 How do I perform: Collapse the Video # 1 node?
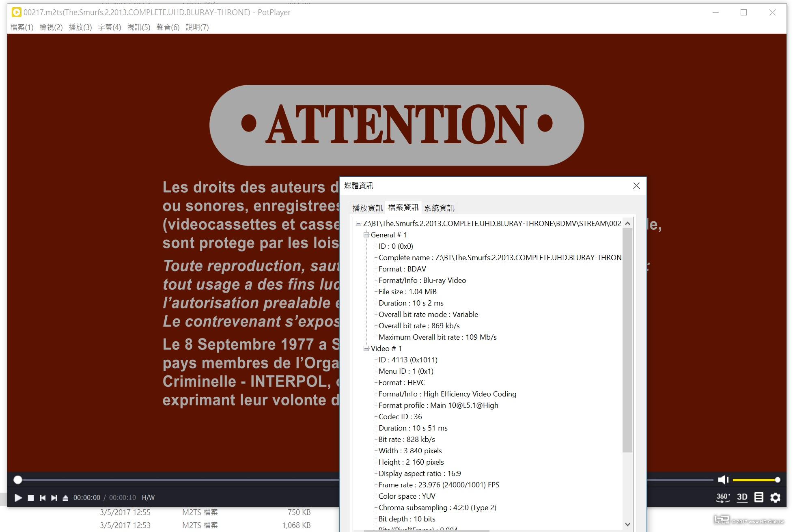click(x=366, y=348)
